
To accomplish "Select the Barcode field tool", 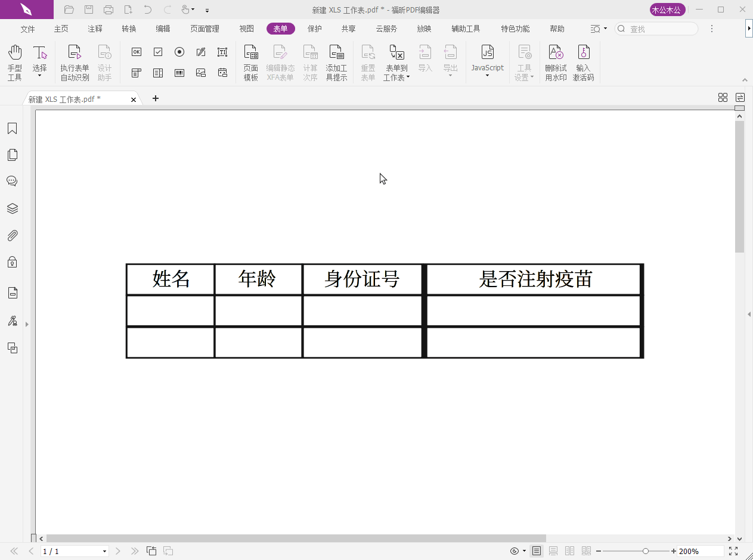I will pos(179,73).
